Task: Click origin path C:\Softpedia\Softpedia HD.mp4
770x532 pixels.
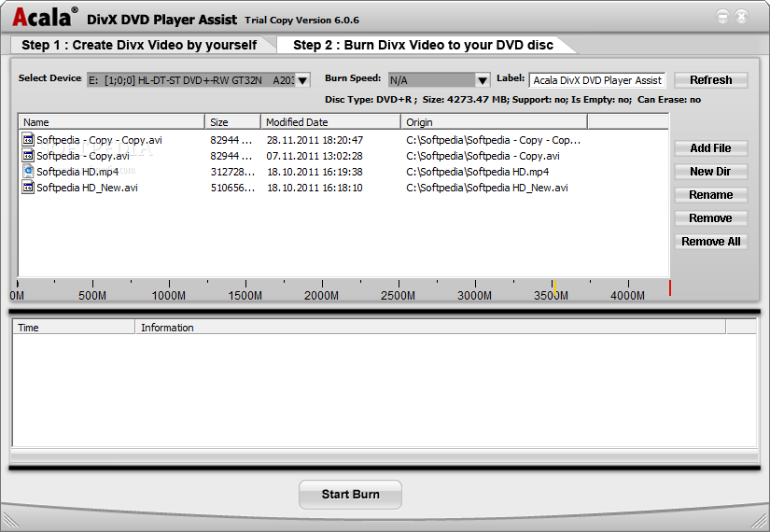Action: pyautogui.click(x=477, y=172)
